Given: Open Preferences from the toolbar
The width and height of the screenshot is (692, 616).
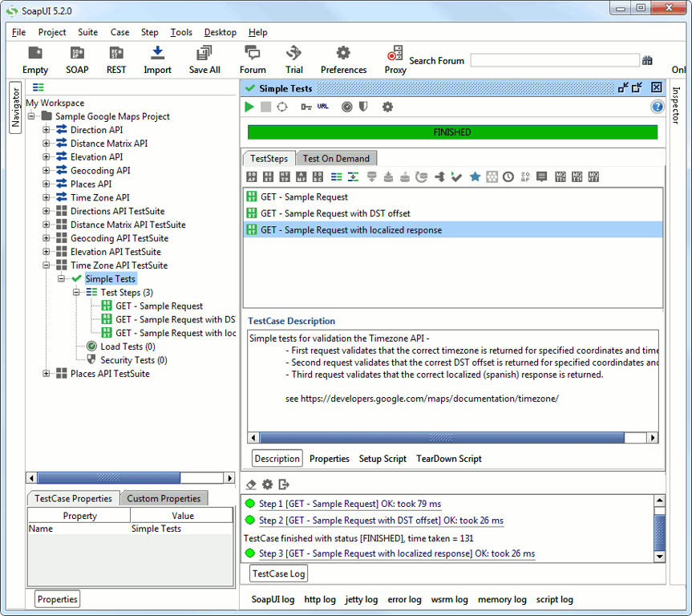Looking at the screenshot, I should click(x=343, y=60).
